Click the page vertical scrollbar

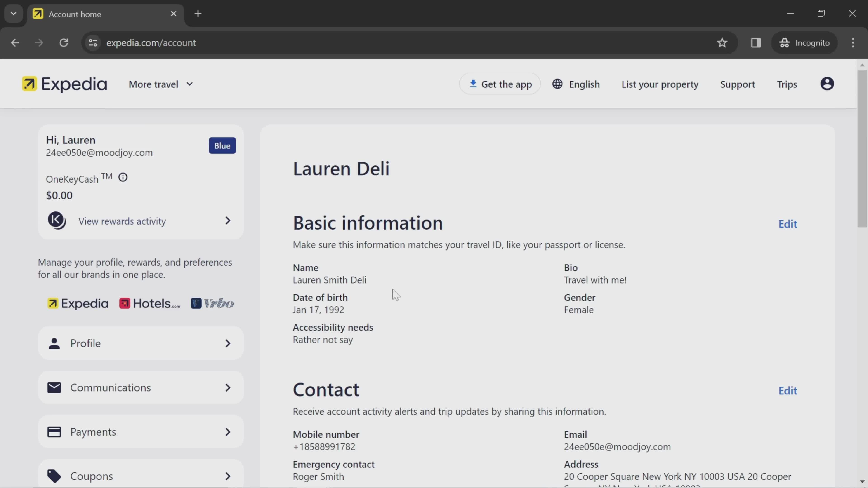click(862, 149)
